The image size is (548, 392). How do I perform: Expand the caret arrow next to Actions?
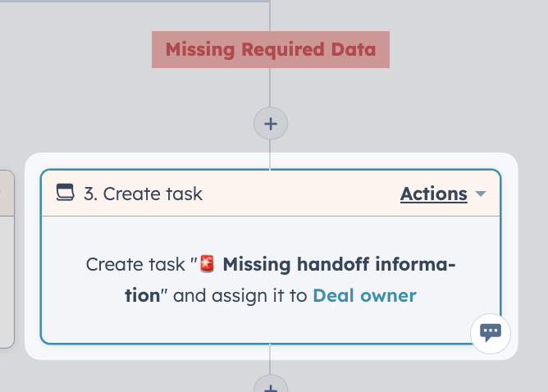click(x=481, y=194)
